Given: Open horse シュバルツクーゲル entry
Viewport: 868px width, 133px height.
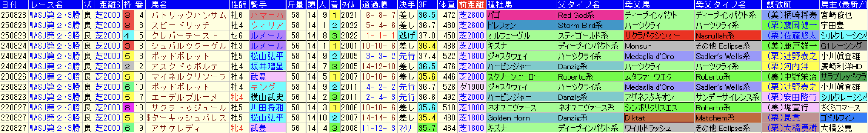Looking at the screenshot, I should (189, 46).
